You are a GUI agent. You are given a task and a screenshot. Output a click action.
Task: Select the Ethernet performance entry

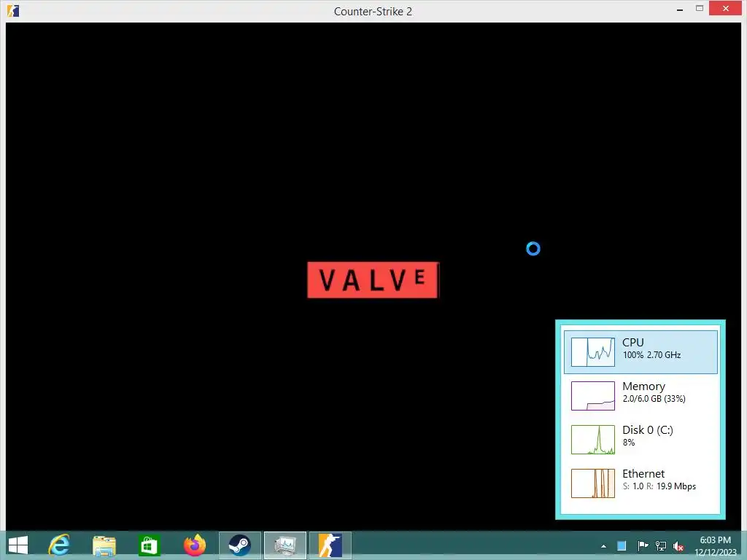[x=640, y=483]
